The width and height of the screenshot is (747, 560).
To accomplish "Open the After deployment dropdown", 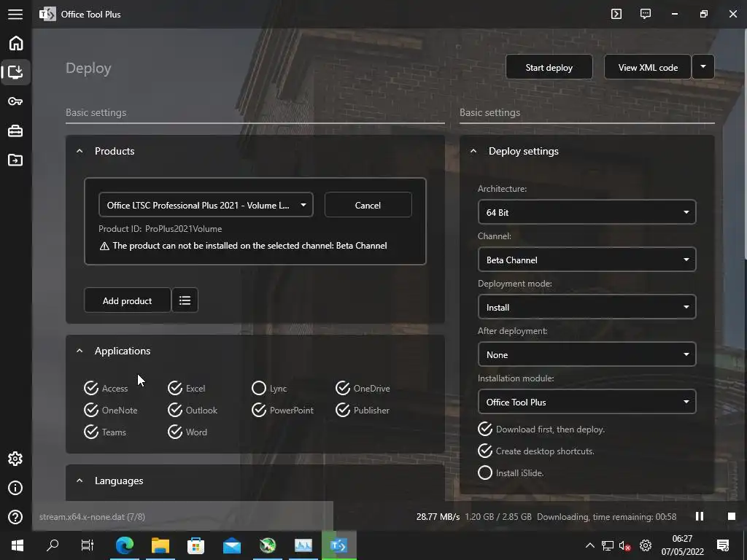I will tap(587, 355).
